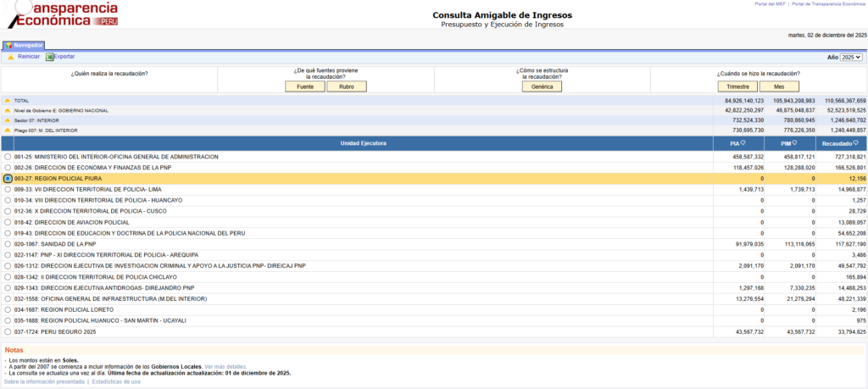
Task: Click arrow icon next to Nivel de Gobierno
Action: [x=8, y=110]
